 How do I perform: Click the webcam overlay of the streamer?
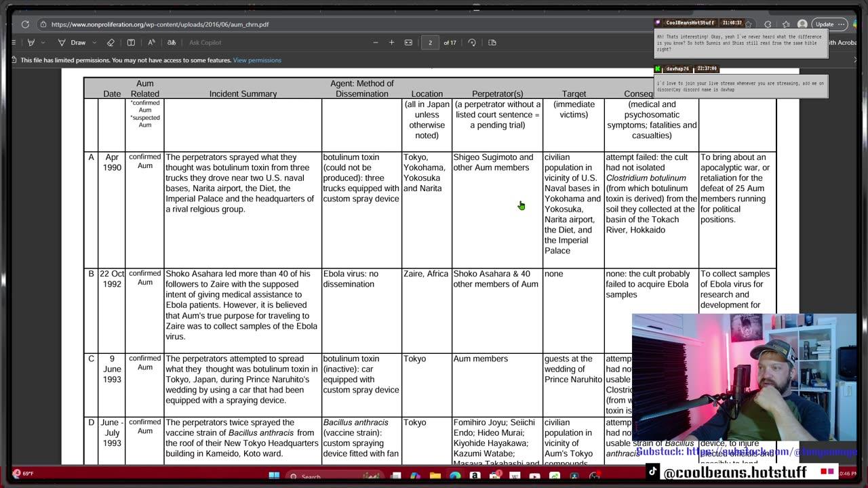(744, 378)
